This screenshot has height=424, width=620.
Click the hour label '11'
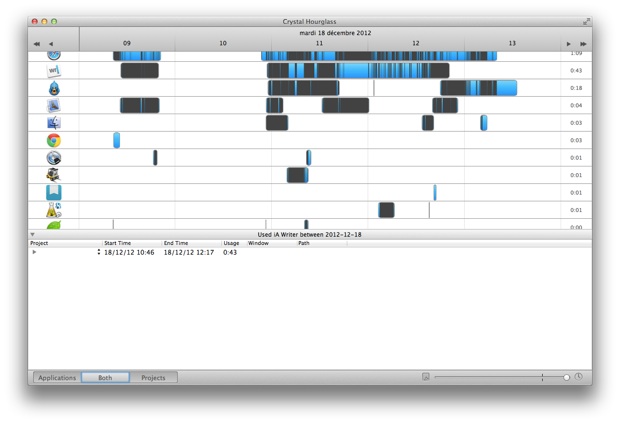point(319,43)
